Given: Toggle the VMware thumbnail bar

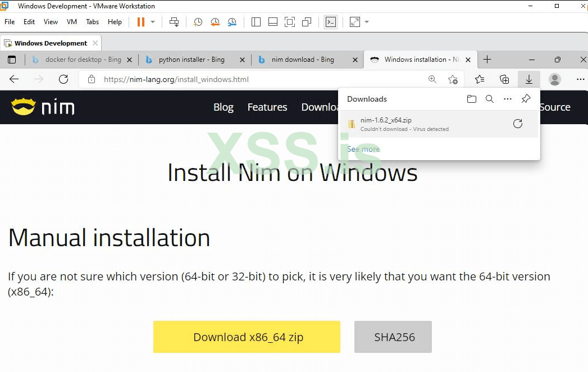Looking at the screenshot, I should click(x=273, y=22).
